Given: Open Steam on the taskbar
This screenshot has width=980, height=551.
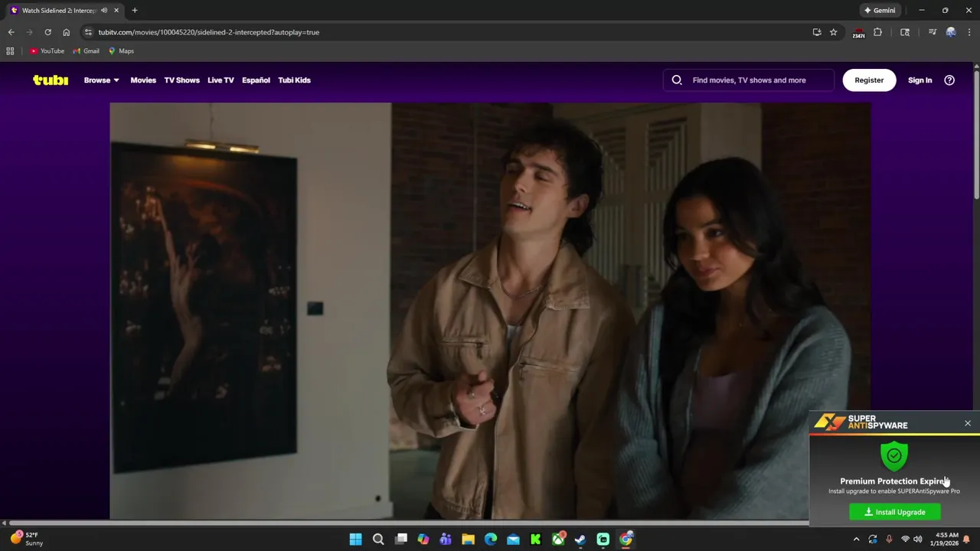Looking at the screenshot, I should pyautogui.click(x=580, y=540).
